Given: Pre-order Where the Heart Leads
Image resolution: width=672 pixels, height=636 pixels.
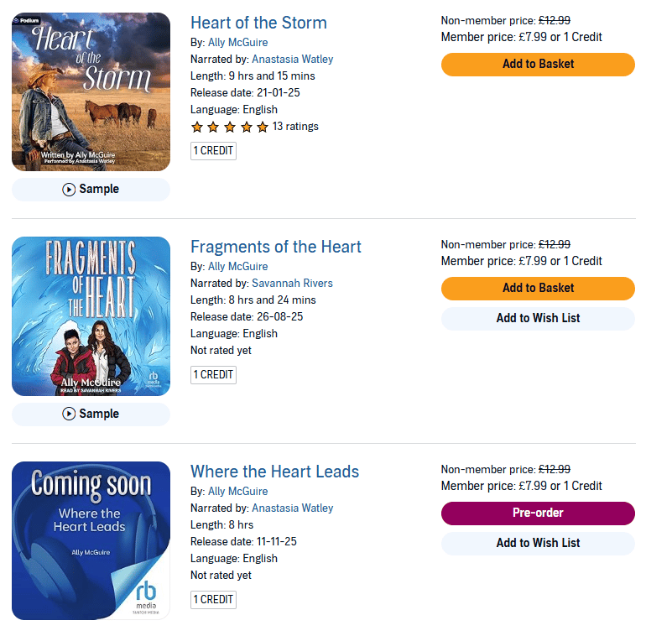Looking at the screenshot, I should coord(538,513).
